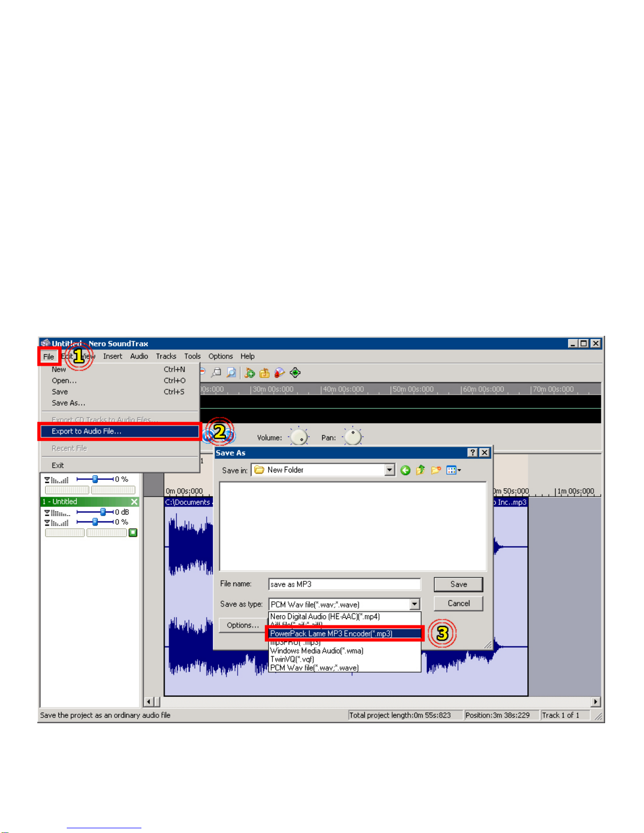This screenshot has height=833, width=644.
Task: Open the View Menu dropdown in Save As
Action: click(x=454, y=470)
